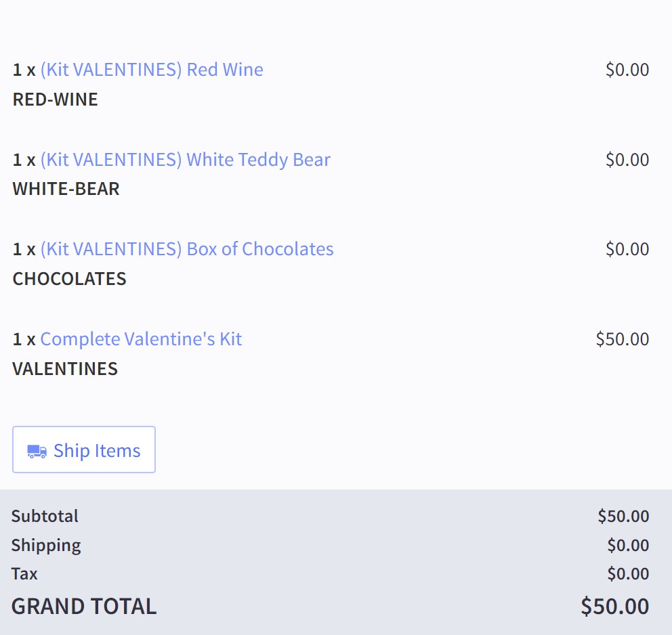Select the VALENTINES SKU label
Screen dimensions: 672x635
(x=65, y=369)
